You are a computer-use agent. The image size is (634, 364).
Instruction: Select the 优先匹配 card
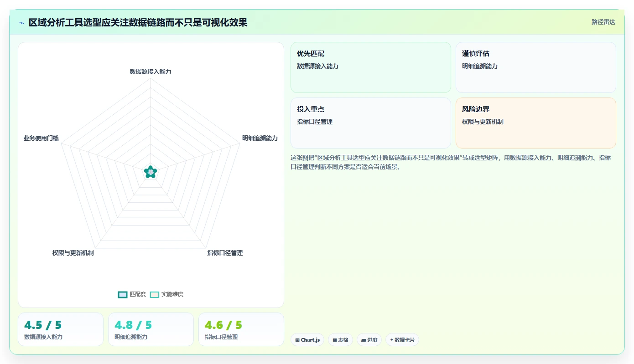pyautogui.click(x=370, y=67)
